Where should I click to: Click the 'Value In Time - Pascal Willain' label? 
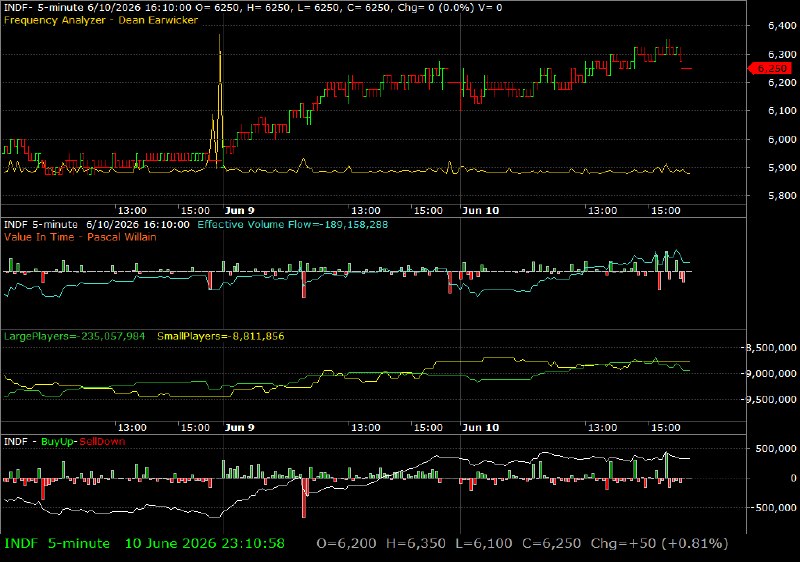click(x=80, y=237)
